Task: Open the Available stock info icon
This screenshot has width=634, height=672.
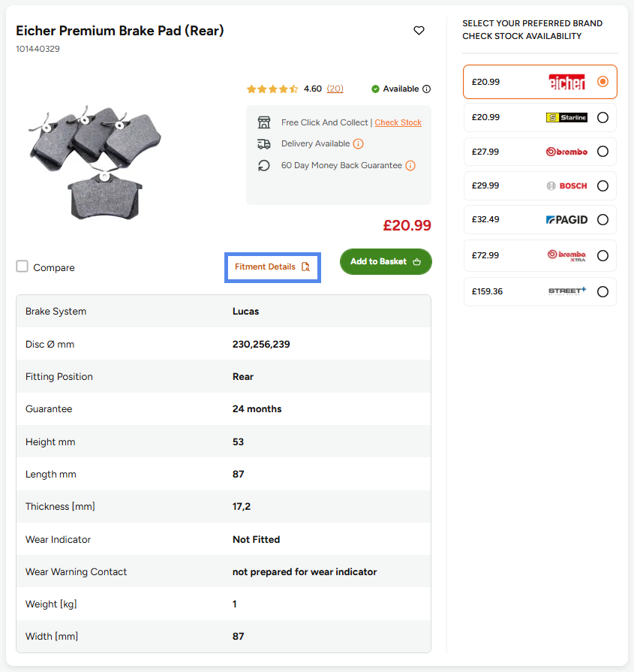Action: click(427, 89)
